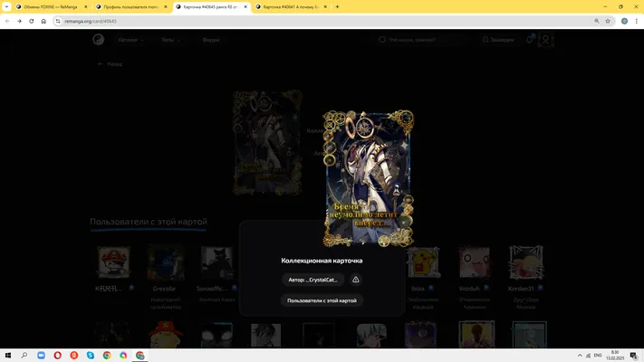This screenshot has height=362, width=644.
Task: Launch Yandex browser from the taskbar
Action: (x=74, y=356)
